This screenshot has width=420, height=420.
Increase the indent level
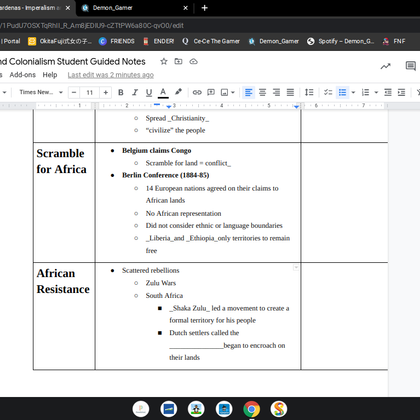[402, 92]
